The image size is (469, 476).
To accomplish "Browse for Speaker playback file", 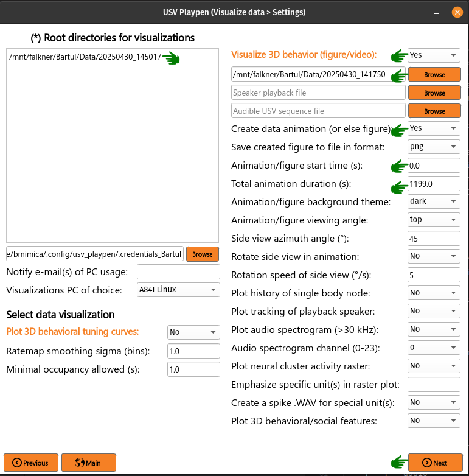I will (434, 93).
